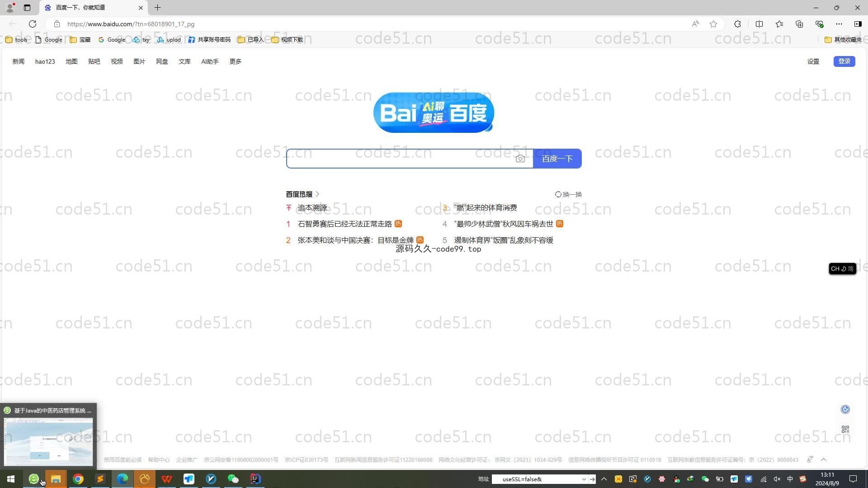Screen dimensions: 868x488
Task: Open 设置 settings link
Action: [x=813, y=61]
